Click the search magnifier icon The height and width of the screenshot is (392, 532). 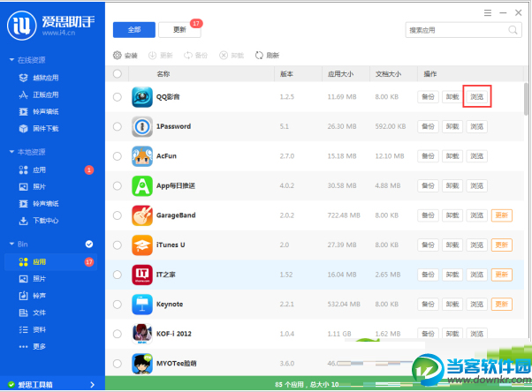[513, 30]
